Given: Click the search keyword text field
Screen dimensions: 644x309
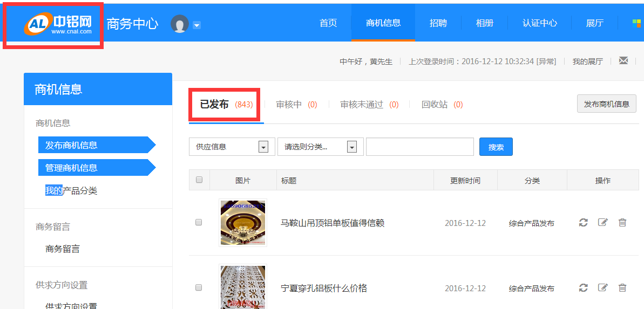Looking at the screenshot, I should click(419, 147).
